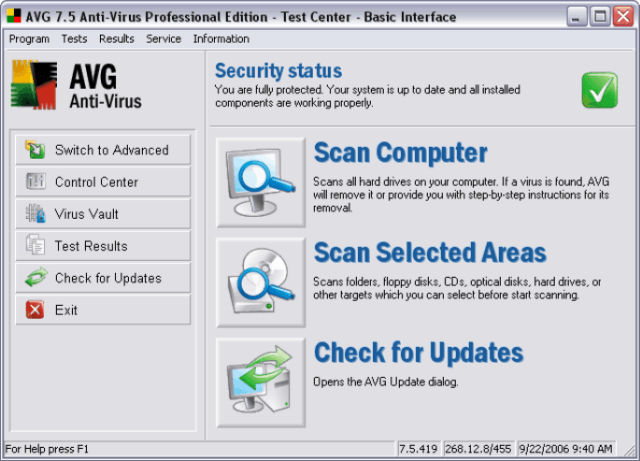Click the large Check for Updates computer icon
Image resolution: width=640 pixels, height=461 pixels.
(x=261, y=383)
